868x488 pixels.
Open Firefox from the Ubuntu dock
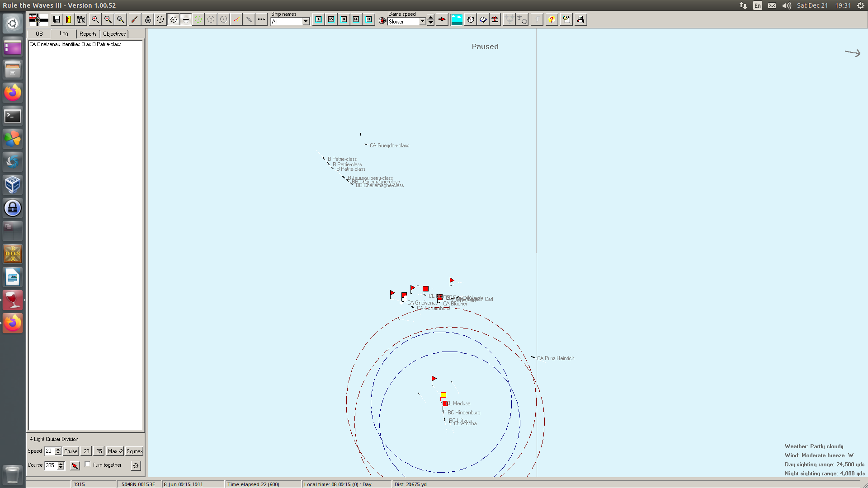tap(13, 93)
